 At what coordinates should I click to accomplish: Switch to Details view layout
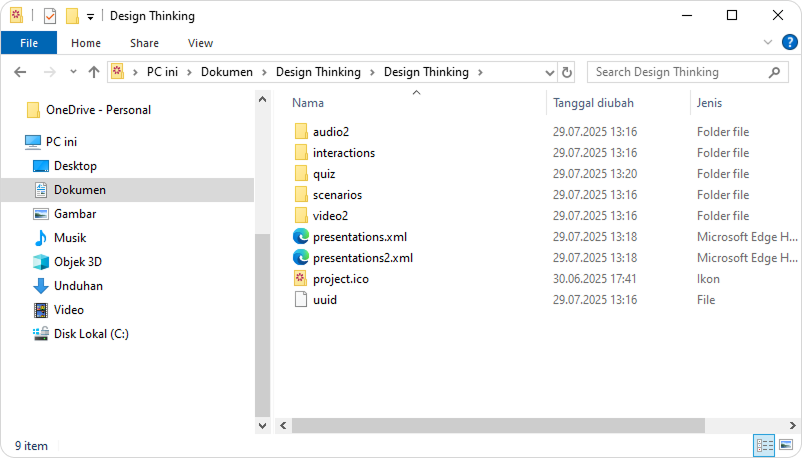pos(764,445)
